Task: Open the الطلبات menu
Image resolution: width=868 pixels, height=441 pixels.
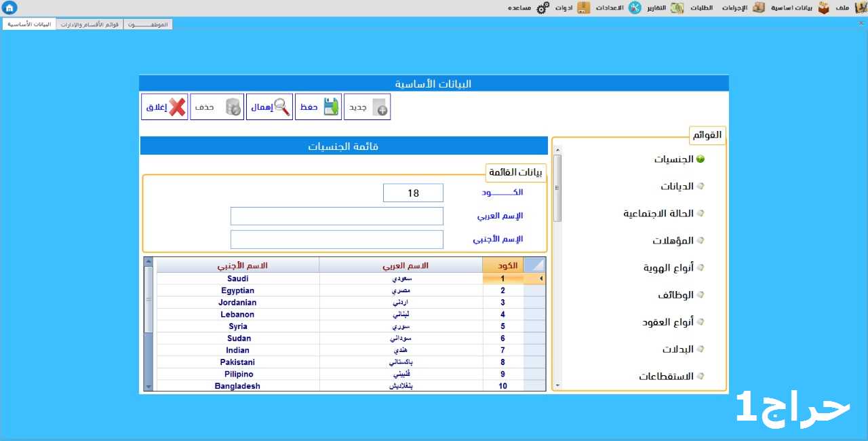Action: 702,7
